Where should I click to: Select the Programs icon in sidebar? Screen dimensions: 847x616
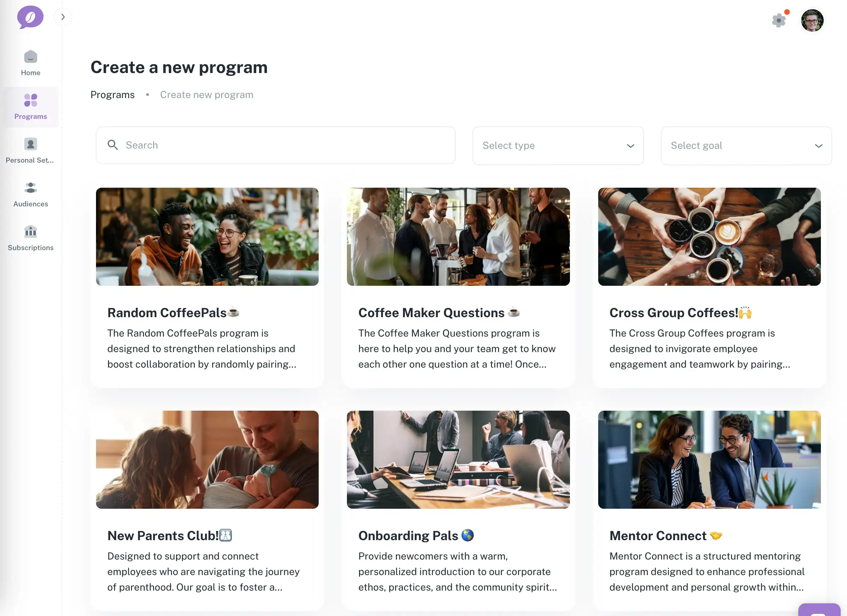pos(31,100)
